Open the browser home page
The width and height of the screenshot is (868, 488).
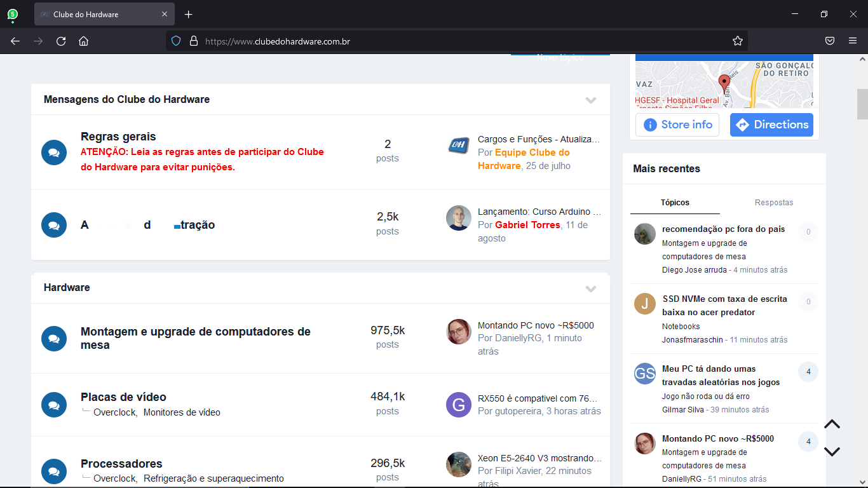[83, 41]
